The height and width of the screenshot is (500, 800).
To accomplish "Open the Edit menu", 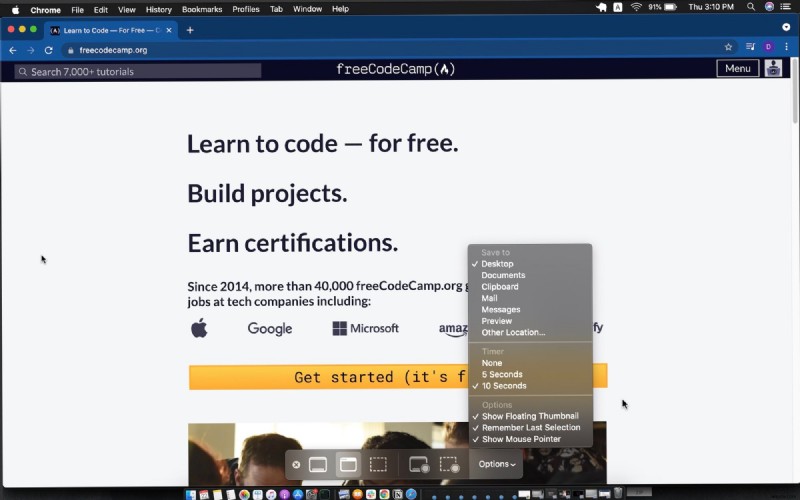I will coord(101,10).
